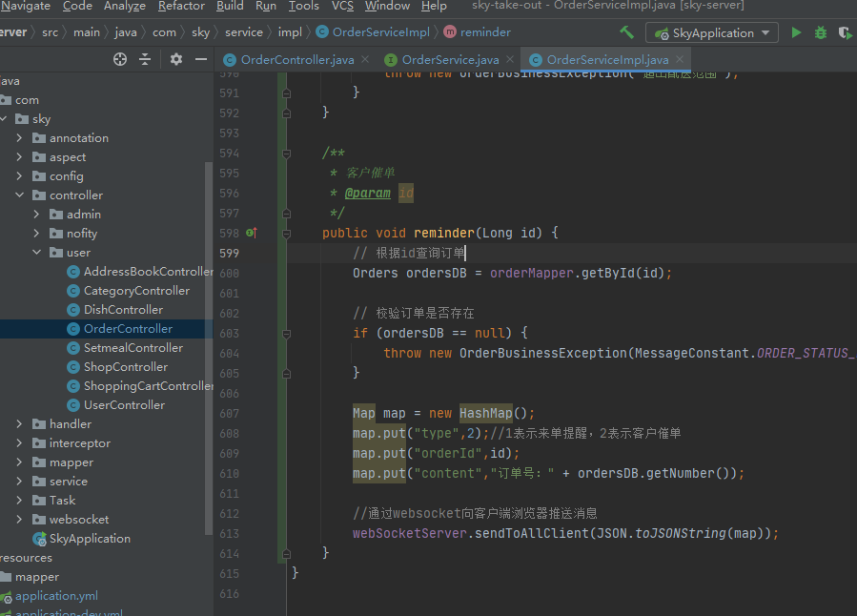Image resolution: width=857 pixels, height=616 pixels.
Task: Switch to the OrderController.java tab
Action: pyautogui.click(x=296, y=59)
